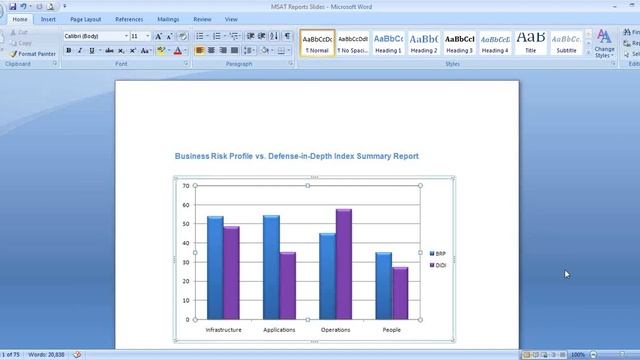Apply the No Spacing style
Image resolution: width=640 pixels, height=360 pixels.
coord(353,43)
